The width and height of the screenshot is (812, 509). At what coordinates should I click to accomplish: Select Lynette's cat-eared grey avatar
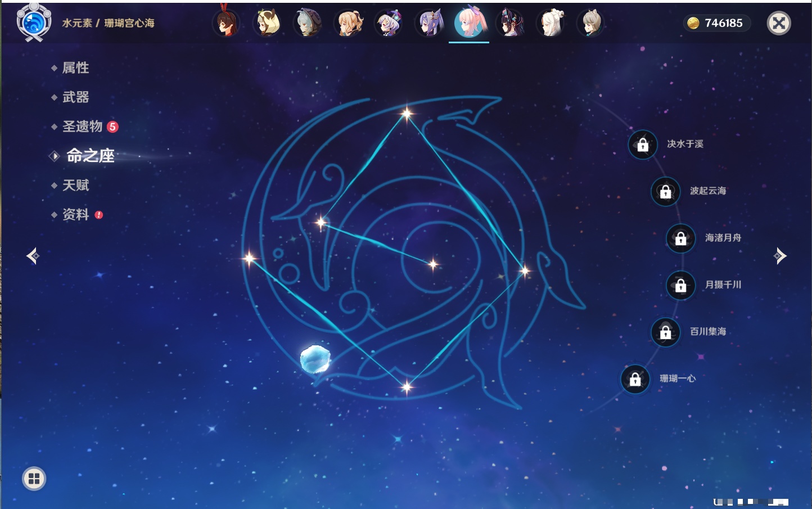point(591,23)
